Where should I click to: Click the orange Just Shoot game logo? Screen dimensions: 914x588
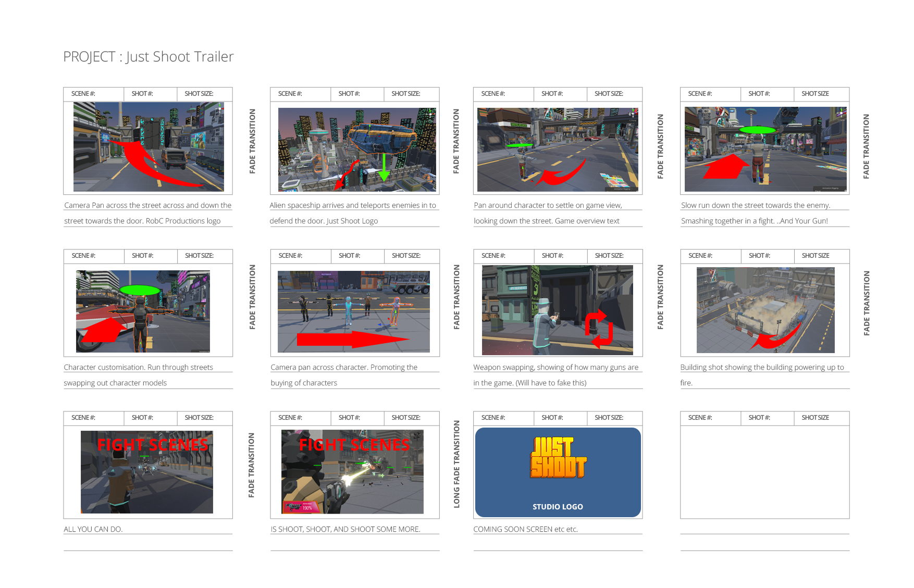pyautogui.click(x=558, y=458)
